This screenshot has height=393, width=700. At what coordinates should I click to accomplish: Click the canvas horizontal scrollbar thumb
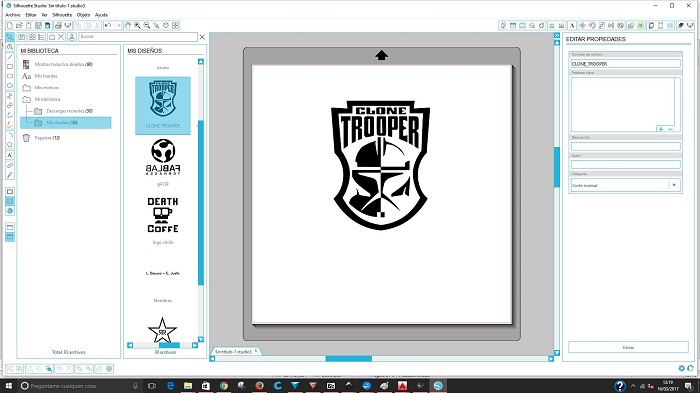349,359
